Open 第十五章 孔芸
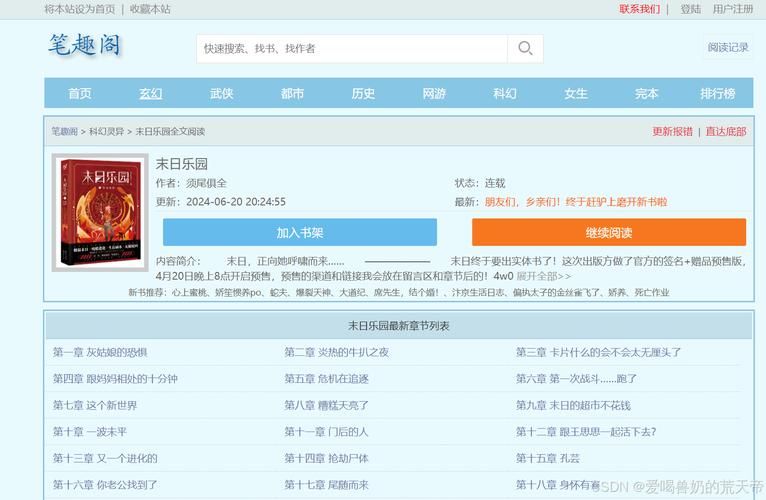Viewport: 766px width, 500px height. pos(548,458)
